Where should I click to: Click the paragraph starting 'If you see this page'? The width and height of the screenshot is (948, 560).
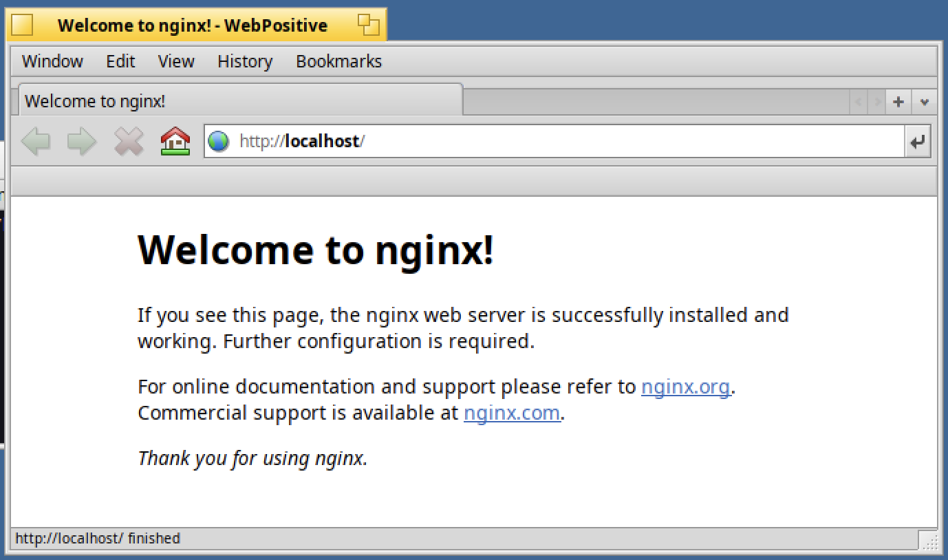point(463,328)
